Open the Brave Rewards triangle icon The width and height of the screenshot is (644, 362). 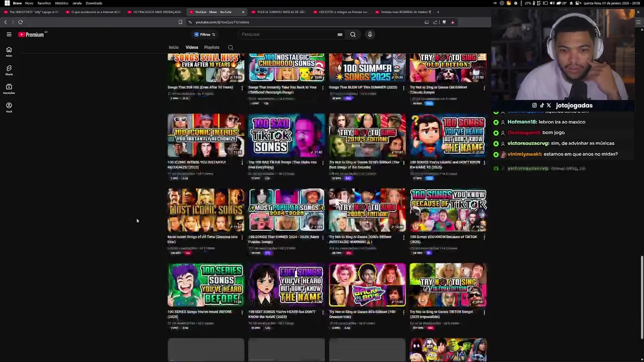tap(452, 22)
